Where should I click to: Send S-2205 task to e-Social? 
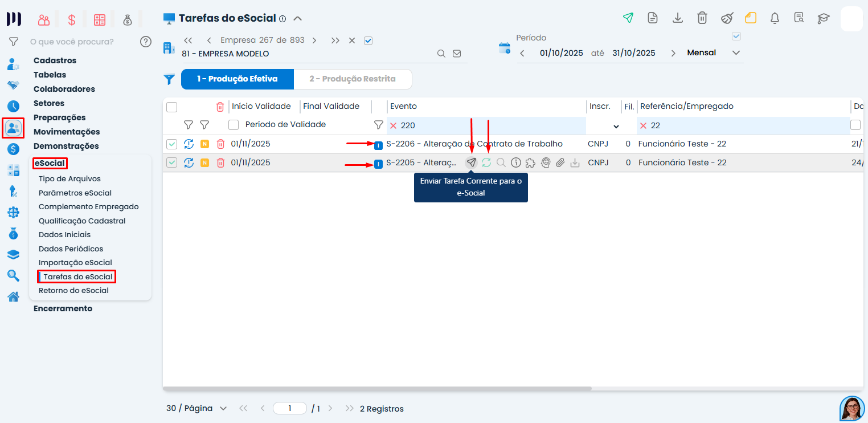471,162
